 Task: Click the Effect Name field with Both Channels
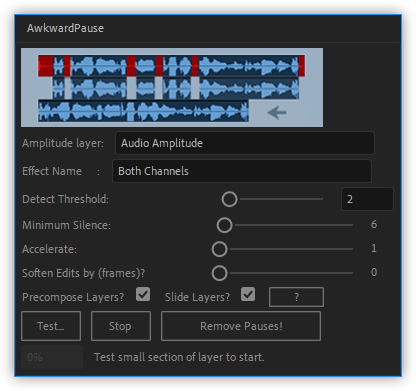[x=242, y=171]
